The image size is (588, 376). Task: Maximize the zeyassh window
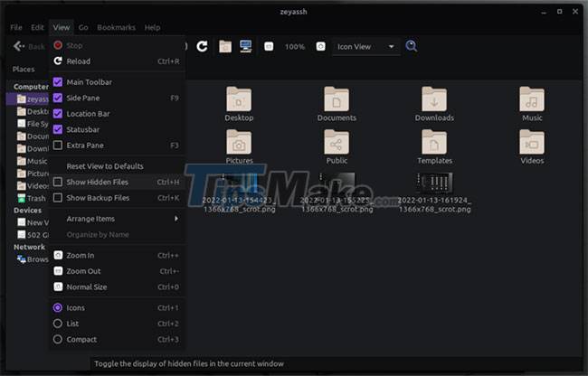tap(559, 12)
